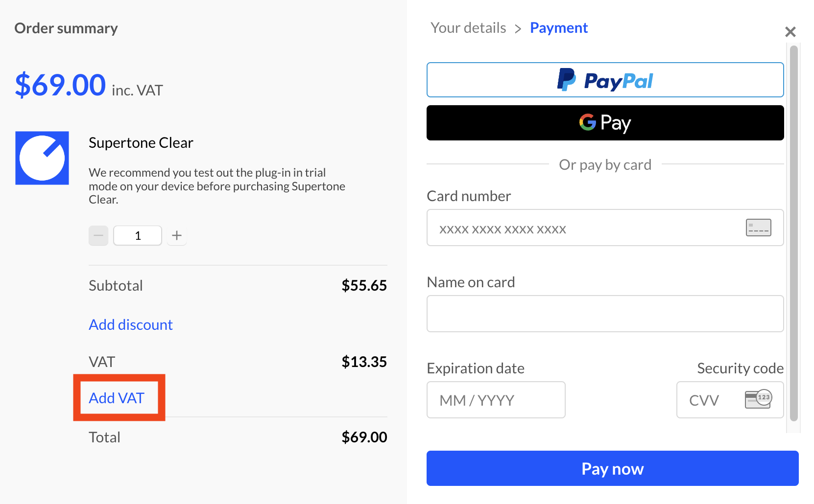The width and height of the screenshot is (814, 504).
Task: Go back to Your details step
Action: pyautogui.click(x=468, y=28)
